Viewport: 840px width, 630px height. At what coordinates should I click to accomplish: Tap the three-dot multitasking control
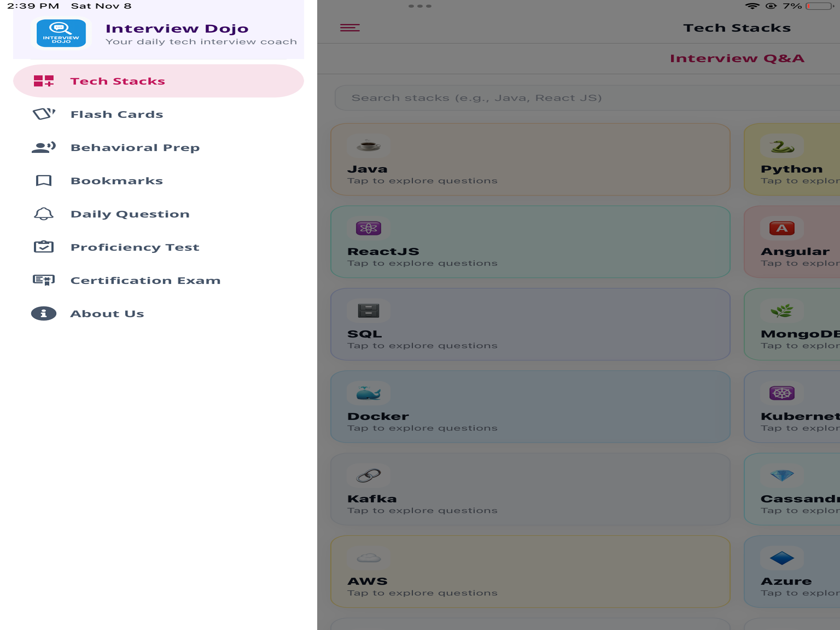(x=420, y=6)
